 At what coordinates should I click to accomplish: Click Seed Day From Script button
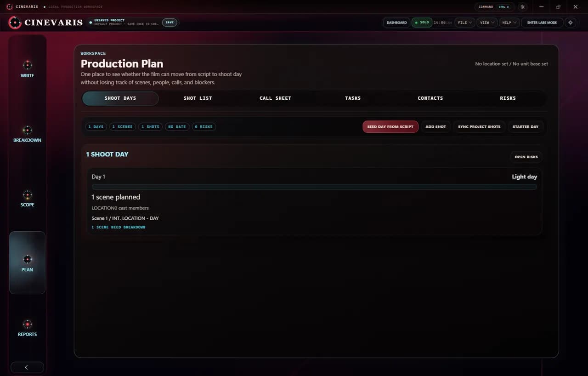coord(390,127)
